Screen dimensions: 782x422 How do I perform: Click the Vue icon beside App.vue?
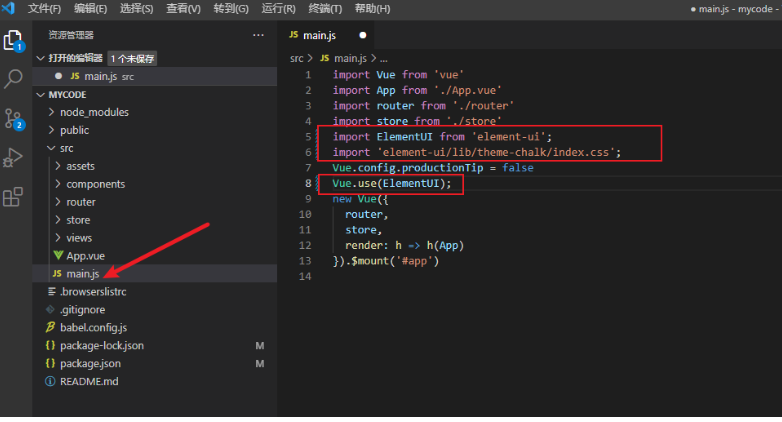click(58, 255)
